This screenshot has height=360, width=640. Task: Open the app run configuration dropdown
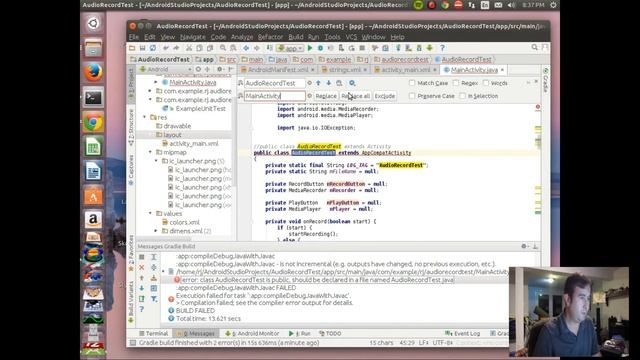290,48
